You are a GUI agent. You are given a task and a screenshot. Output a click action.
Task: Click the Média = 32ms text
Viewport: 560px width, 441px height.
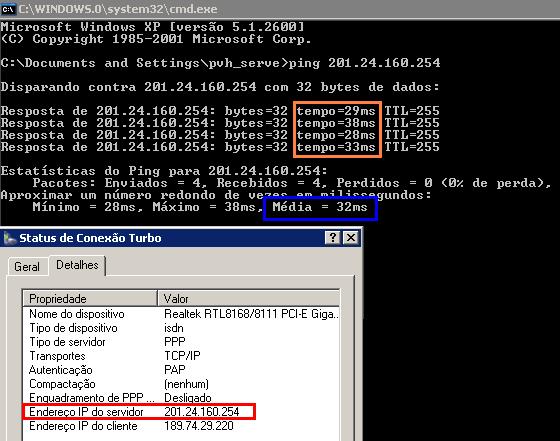[320, 207]
